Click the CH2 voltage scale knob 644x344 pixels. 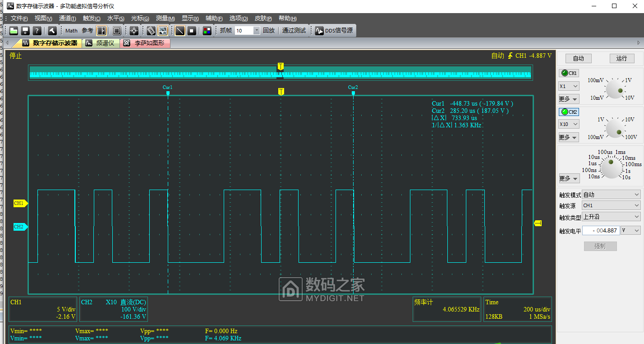coord(615,128)
